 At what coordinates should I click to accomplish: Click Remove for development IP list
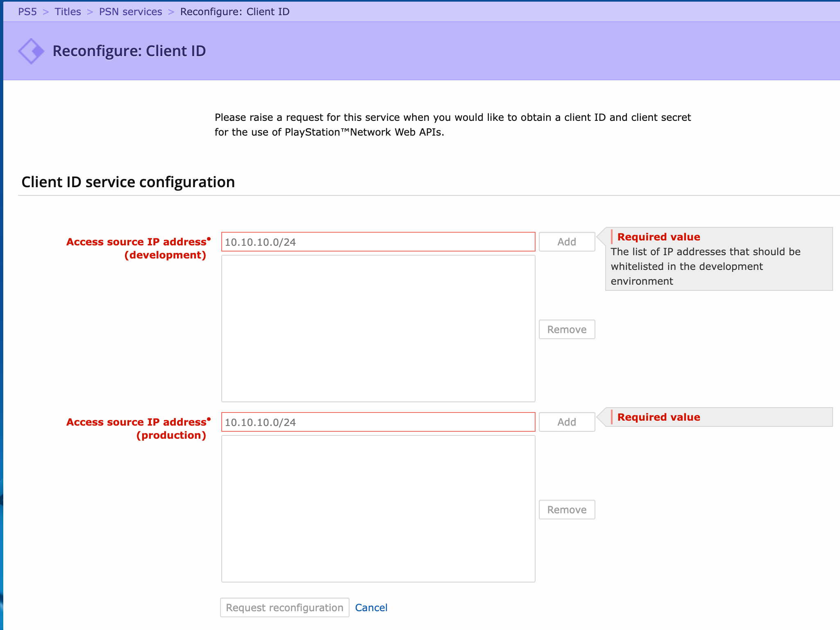[567, 329]
